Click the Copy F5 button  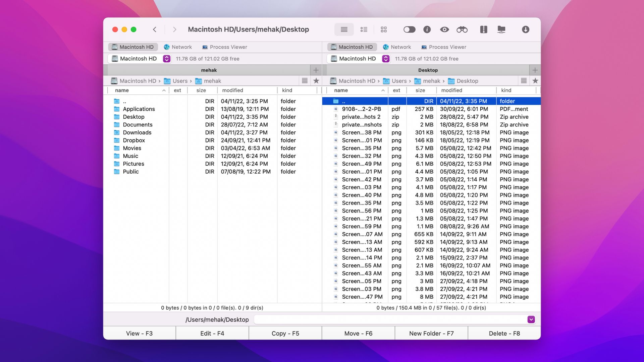[x=285, y=333]
